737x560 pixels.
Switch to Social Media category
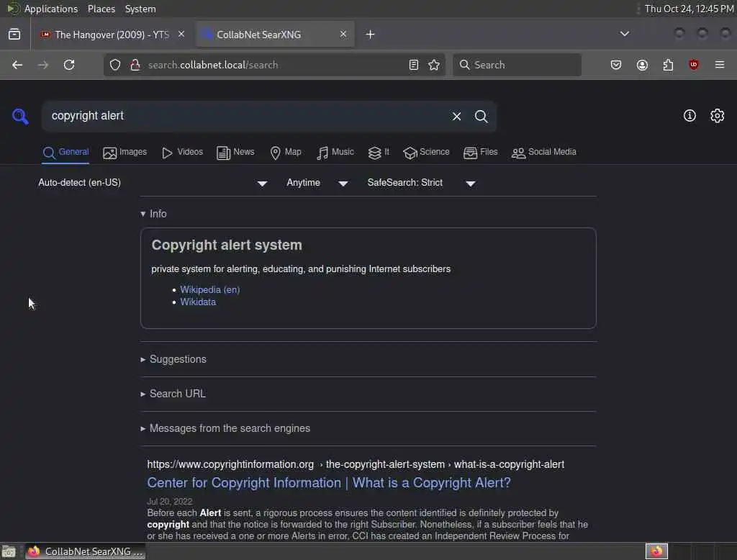tap(544, 153)
